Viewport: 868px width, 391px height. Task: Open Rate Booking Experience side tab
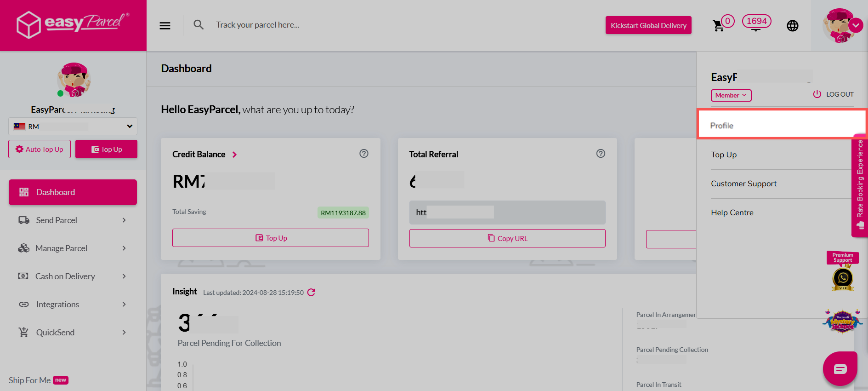pos(860,185)
